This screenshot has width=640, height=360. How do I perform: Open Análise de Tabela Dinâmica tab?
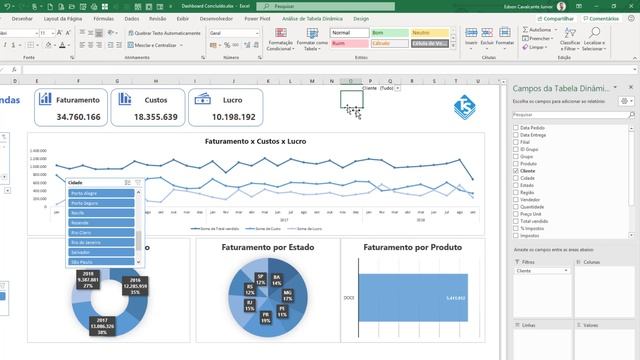(x=312, y=19)
